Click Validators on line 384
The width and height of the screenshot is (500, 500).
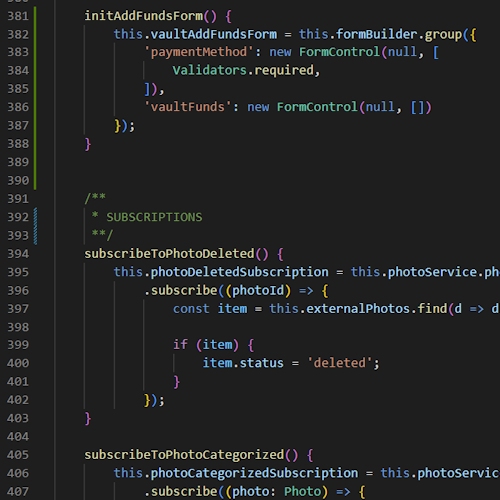(x=210, y=70)
